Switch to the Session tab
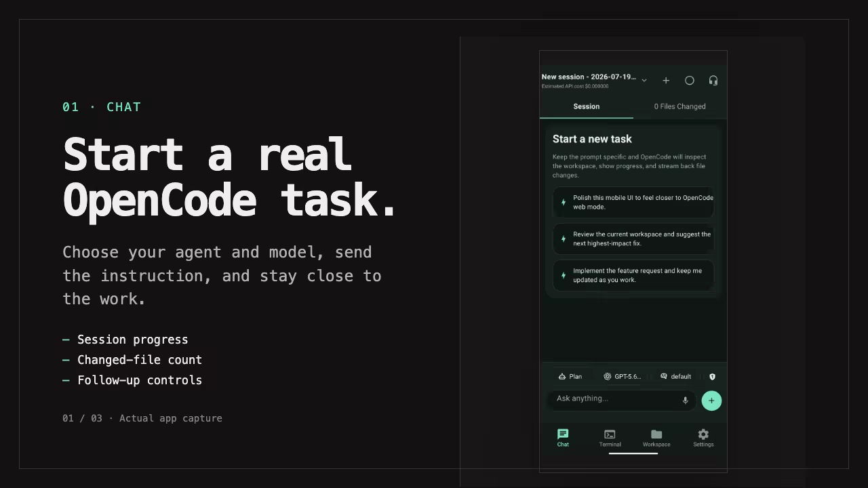Image resolution: width=868 pixels, height=488 pixels. (587, 106)
